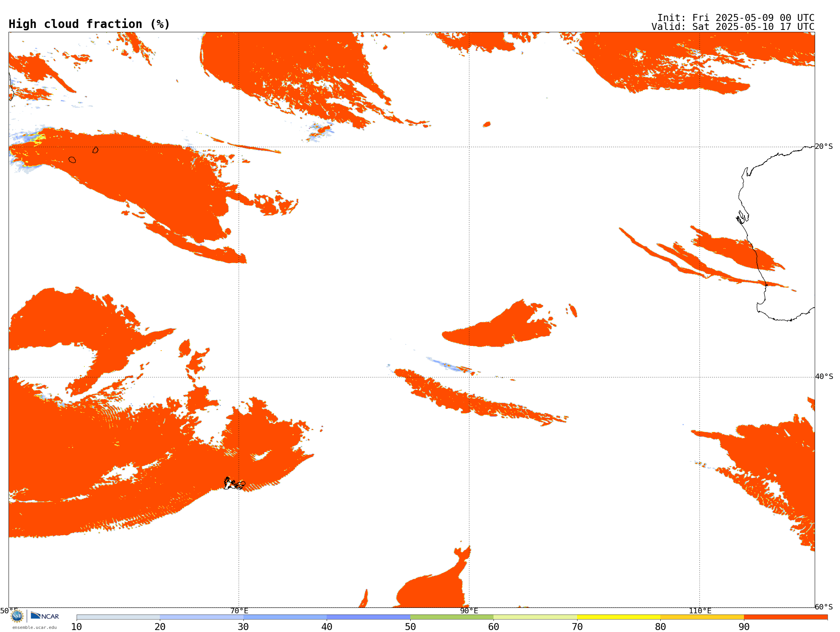
Task: Click the colorbar tick label 70
Action: (577, 627)
